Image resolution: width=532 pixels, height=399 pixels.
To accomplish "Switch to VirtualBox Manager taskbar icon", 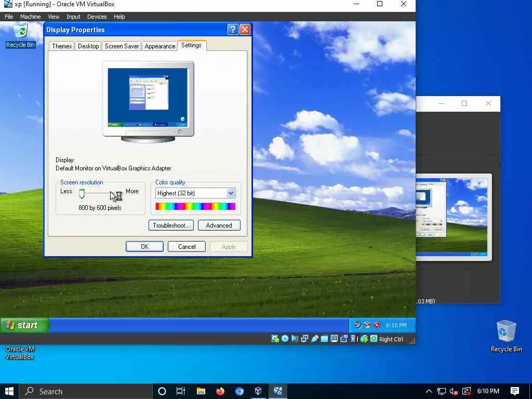I will 258,391.
